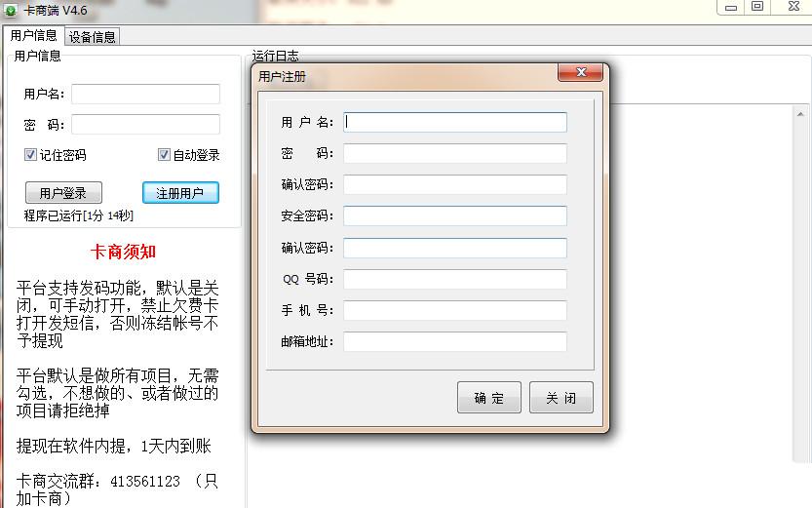The height and width of the screenshot is (508, 812).
Task: Switch to the 设备信息 tab
Action: (x=93, y=37)
